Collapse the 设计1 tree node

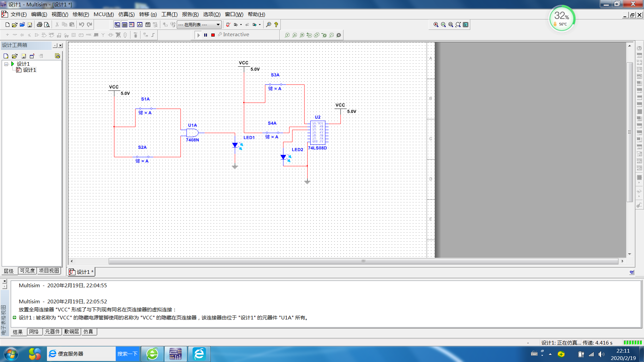tap(6, 64)
